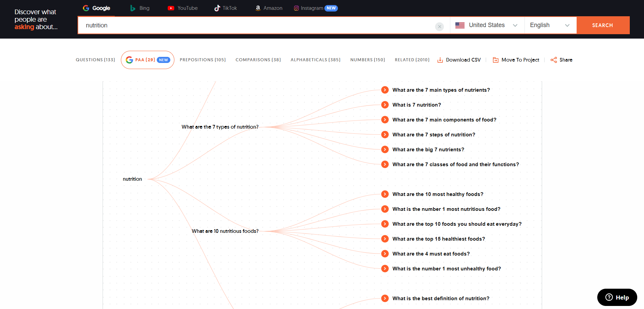Expand 'What are the 4 must eat foods?' arrow
Image resolution: width=644 pixels, height=309 pixels.
[385, 254]
